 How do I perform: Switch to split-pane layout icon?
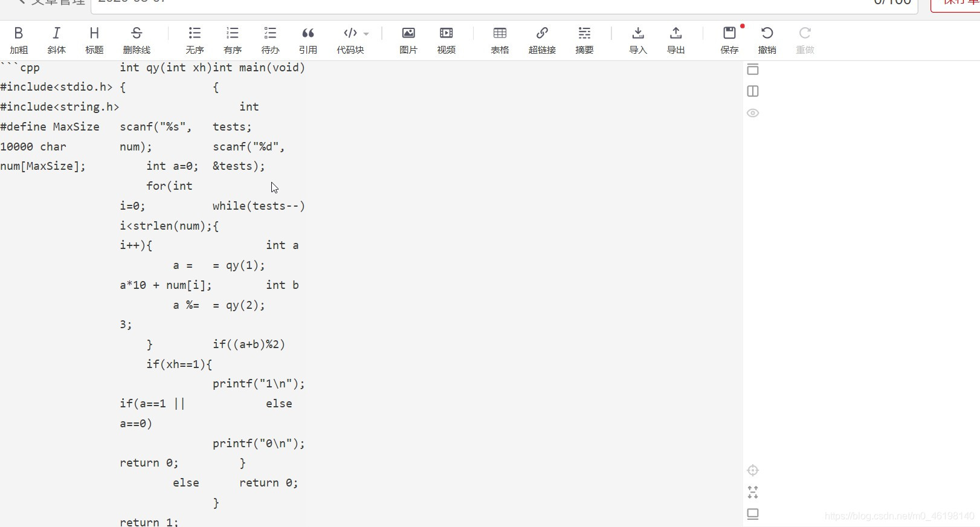point(753,91)
